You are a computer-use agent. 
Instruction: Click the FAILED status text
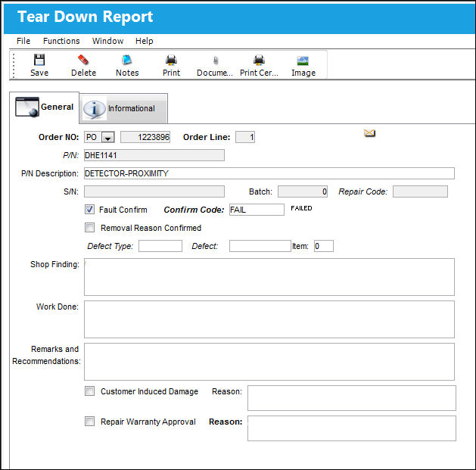pos(301,208)
